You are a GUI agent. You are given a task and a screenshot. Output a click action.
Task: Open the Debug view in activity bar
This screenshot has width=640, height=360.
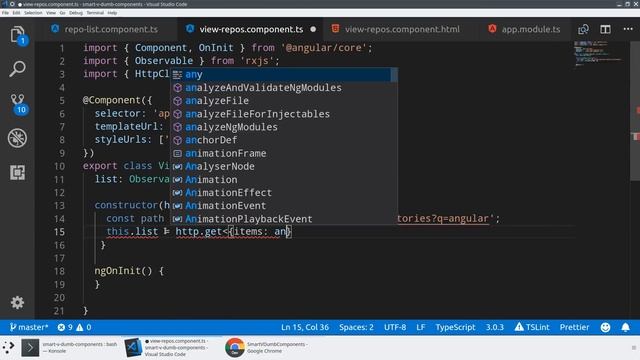(x=17, y=138)
